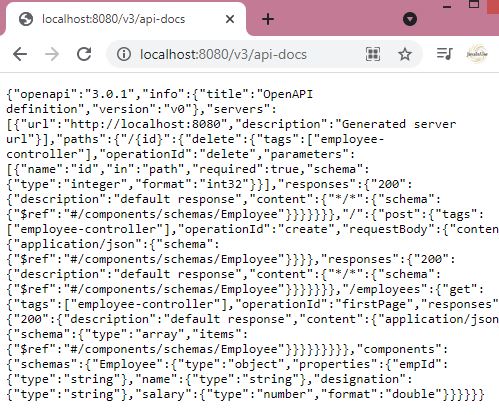Open the tab search dropdown circle
This screenshot has height=415, width=499.
click(x=410, y=19)
